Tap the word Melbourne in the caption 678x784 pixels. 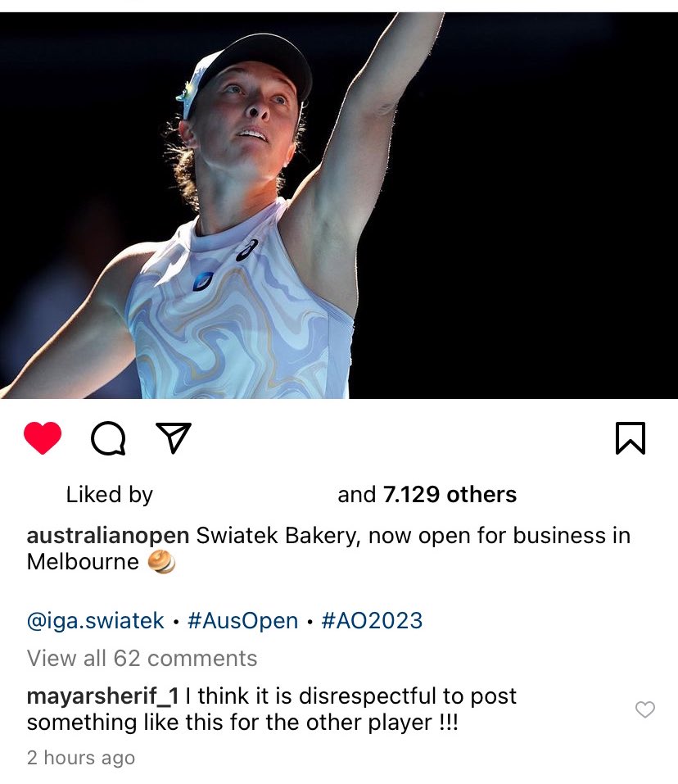click(83, 562)
